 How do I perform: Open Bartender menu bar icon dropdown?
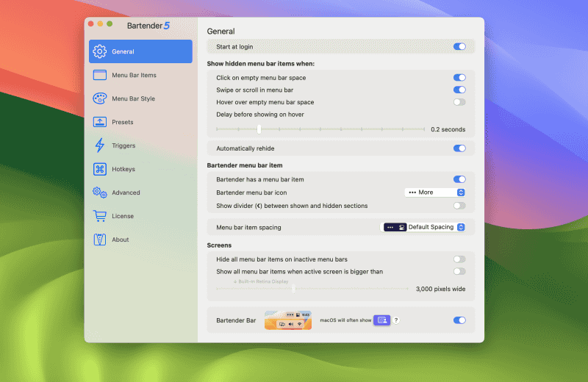click(x=435, y=192)
